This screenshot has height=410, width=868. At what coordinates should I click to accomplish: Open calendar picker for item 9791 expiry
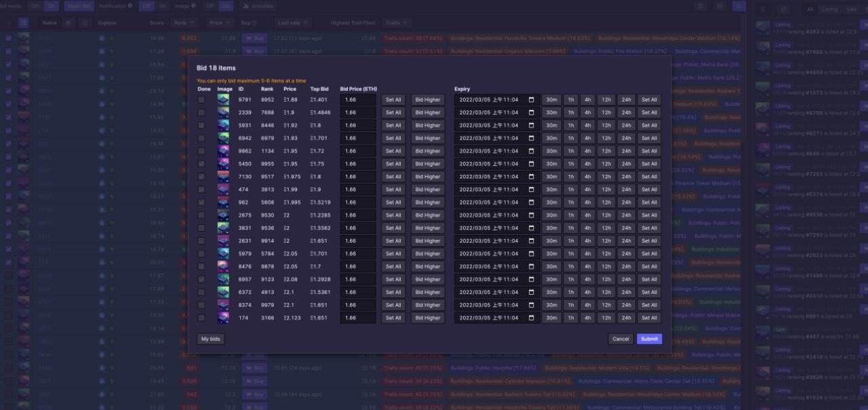[531, 100]
